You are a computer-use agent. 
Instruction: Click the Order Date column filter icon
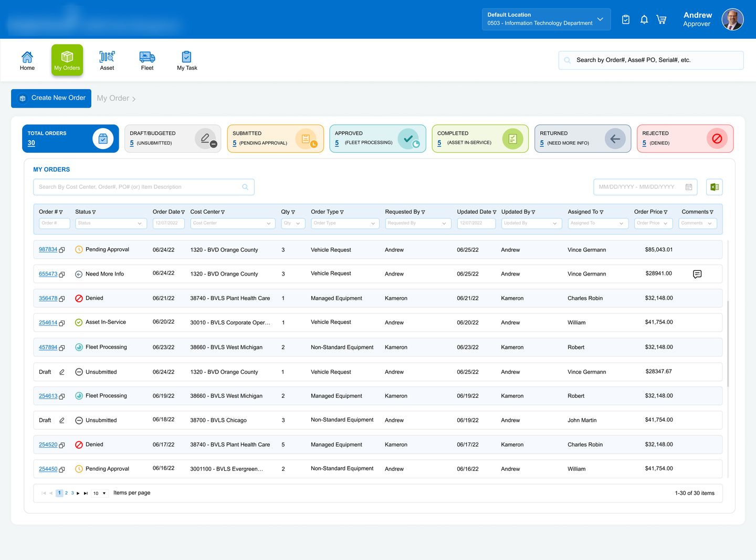pos(183,212)
